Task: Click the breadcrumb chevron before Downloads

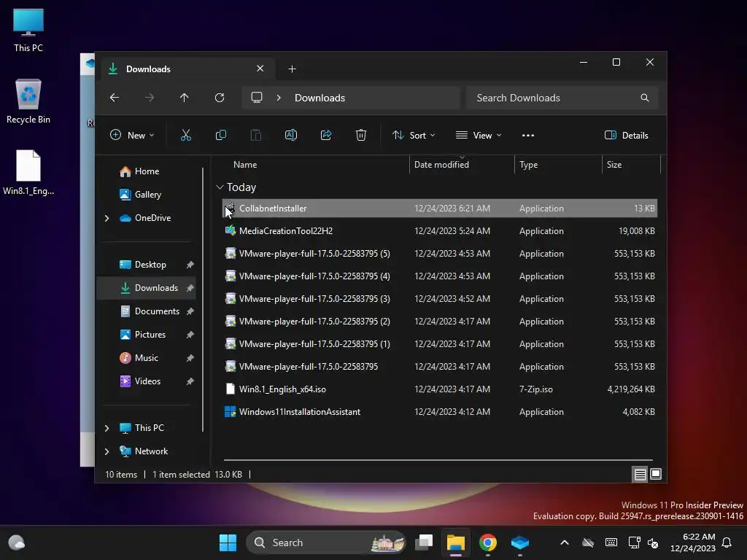Action: pyautogui.click(x=279, y=98)
